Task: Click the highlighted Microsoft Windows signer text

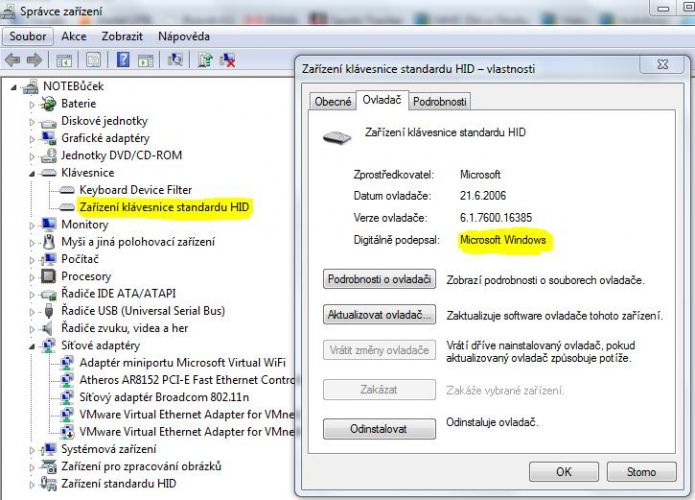Action: pyautogui.click(x=503, y=240)
